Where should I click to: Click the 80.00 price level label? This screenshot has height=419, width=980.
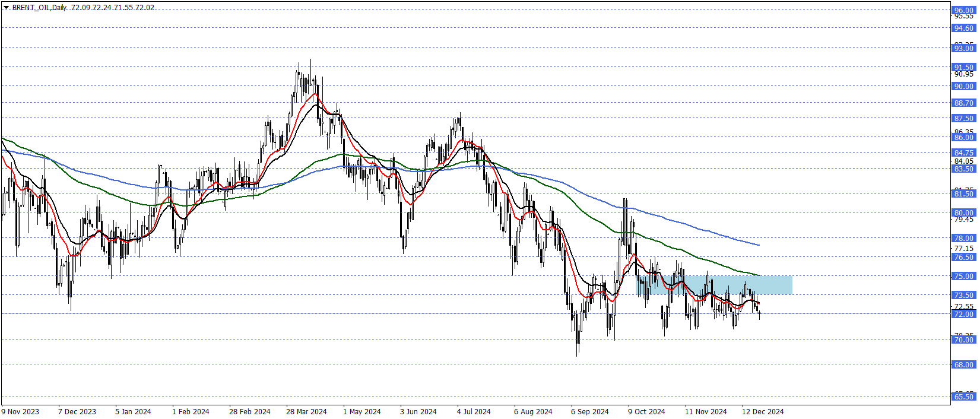[963, 212]
